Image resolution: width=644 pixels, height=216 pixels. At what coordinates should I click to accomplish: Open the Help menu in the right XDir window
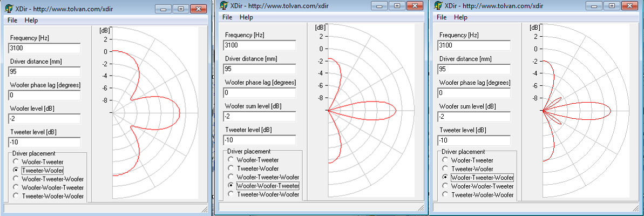click(460, 17)
